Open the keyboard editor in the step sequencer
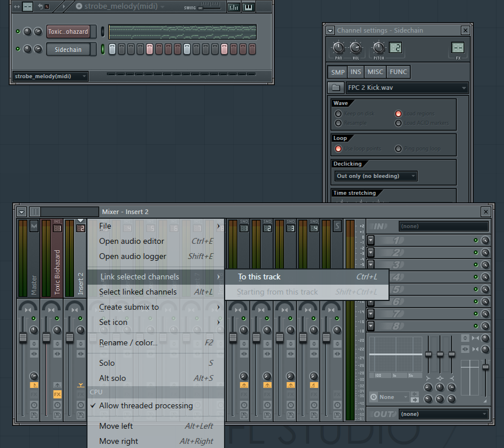This screenshot has width=504, height=448. [249, 7]
